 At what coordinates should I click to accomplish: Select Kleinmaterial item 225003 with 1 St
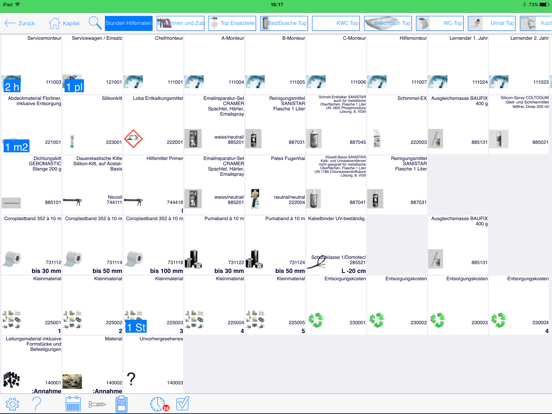click(153, 305)
